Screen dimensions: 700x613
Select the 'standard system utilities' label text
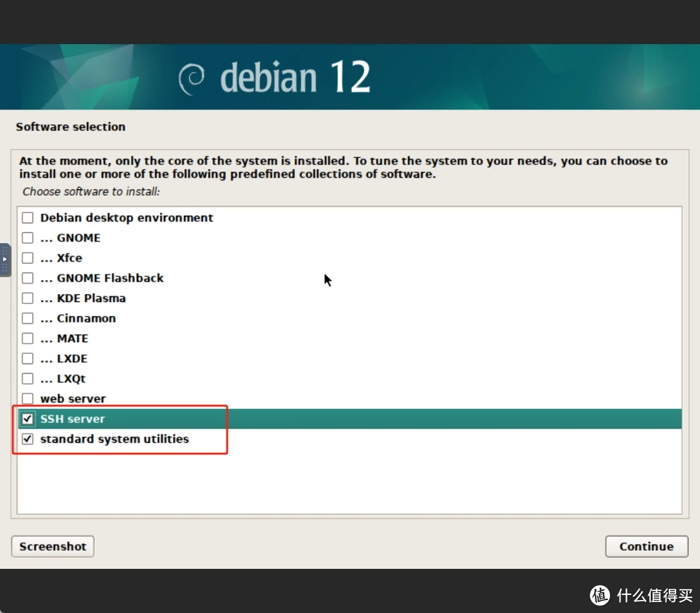(x=115, y=439)
